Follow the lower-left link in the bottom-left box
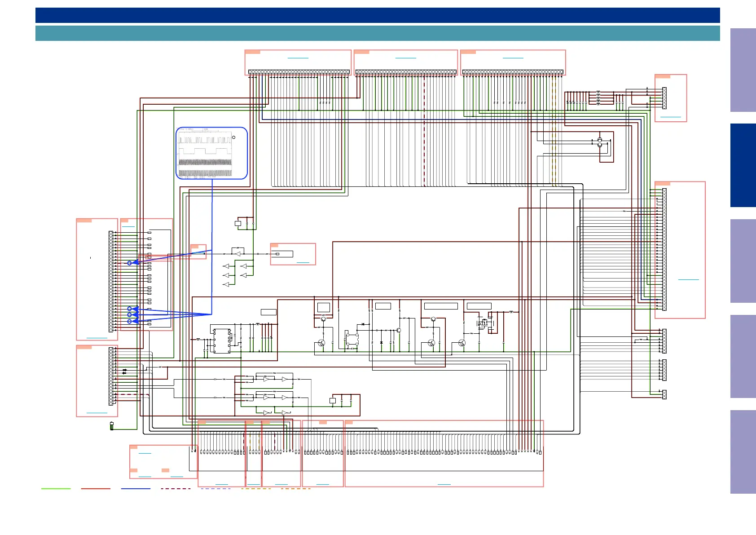The height and width of the screenshot is (535, 756). click(x=145, y=476)
